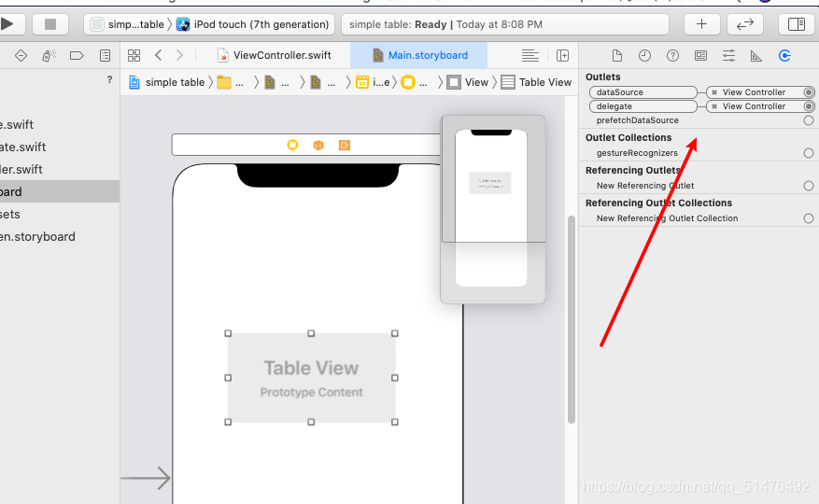Click the initial view controller entry arrow
This screenshot has height=504, width=819.
[146, 478]
